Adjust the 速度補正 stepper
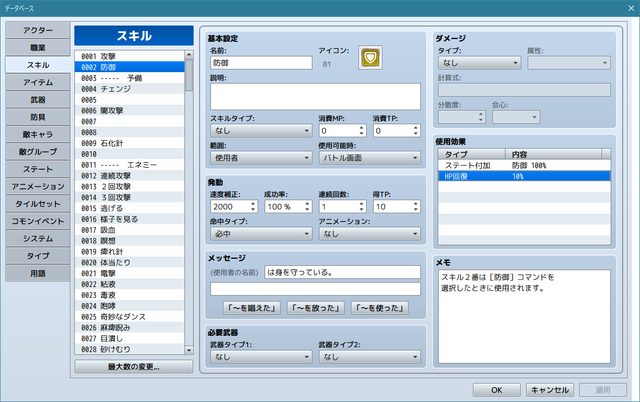Image resolution: width=640 pixels, height=402 pixels. (253, 207)
